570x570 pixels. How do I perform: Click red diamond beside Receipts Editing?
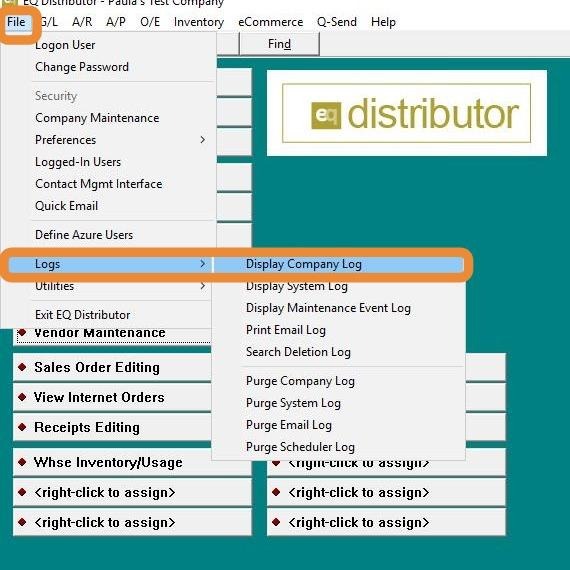click(x=22, y=427)
